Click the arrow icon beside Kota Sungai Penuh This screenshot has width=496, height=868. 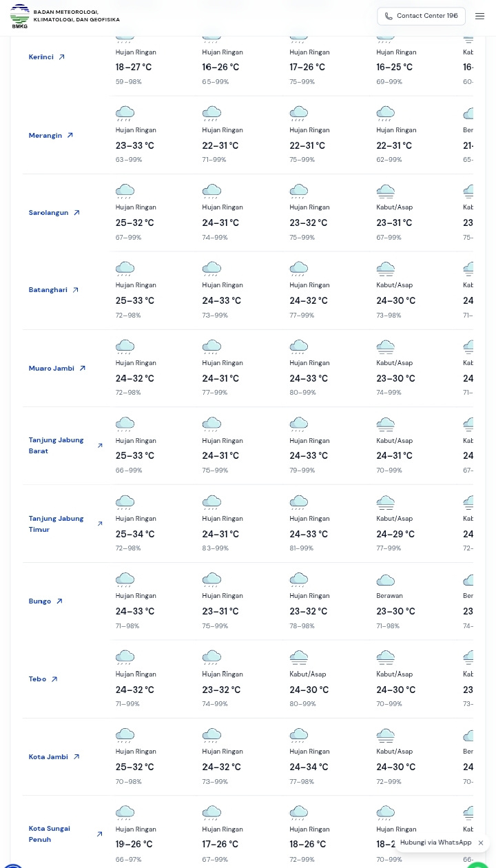99,834
